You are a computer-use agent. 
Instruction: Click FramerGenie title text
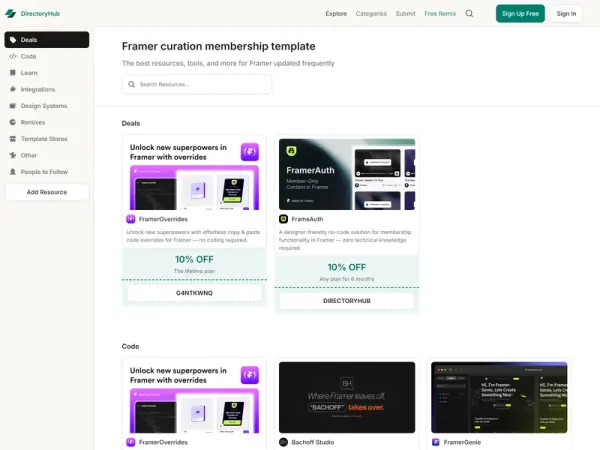click(x=462, y=442)
